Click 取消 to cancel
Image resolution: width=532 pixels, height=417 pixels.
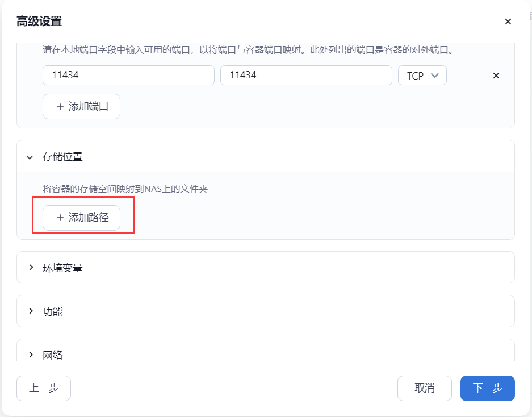click(425, 388)
